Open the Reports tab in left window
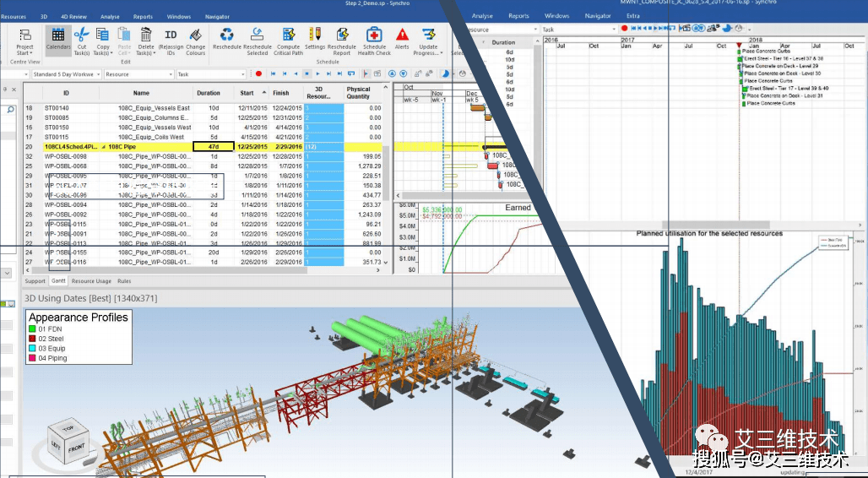 (143, 17)
